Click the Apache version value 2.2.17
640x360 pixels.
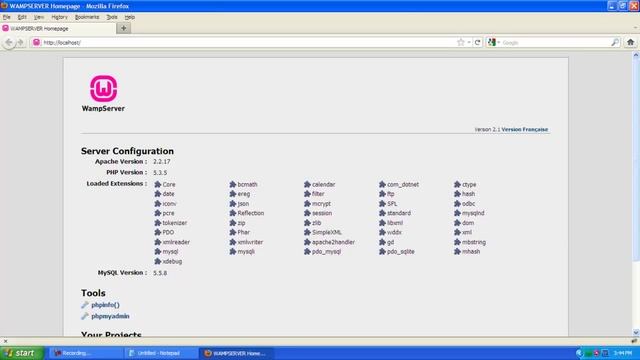tap(162, 162)
